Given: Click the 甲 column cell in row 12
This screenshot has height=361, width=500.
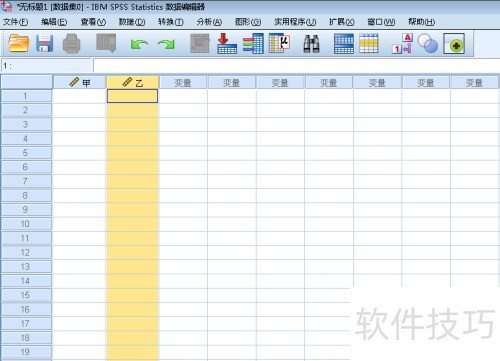Looking at the screenshot, I should point(80,253).
